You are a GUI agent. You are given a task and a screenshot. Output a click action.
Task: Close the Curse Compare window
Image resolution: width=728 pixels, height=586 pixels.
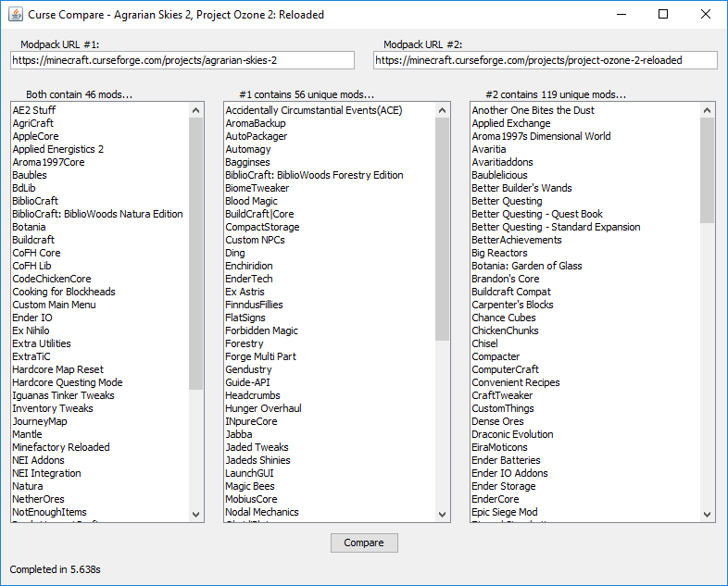coord(706,15)
